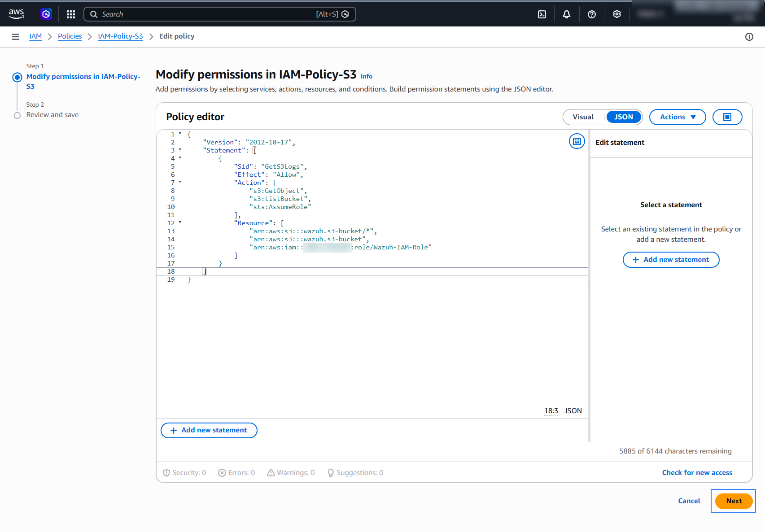Open the Amazon Q icon in header
The width and height of the screenshot is (765, 532).
(x=46, y=14)
